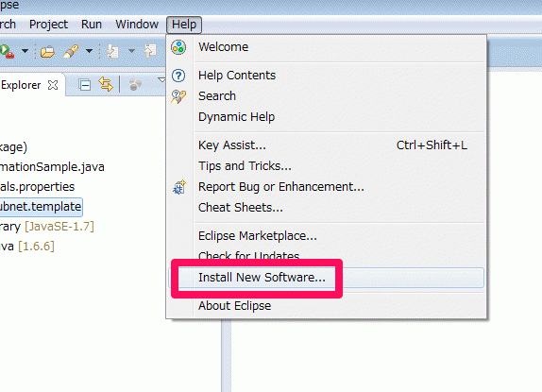Click the Run external tools icon

tap(7, 51)
